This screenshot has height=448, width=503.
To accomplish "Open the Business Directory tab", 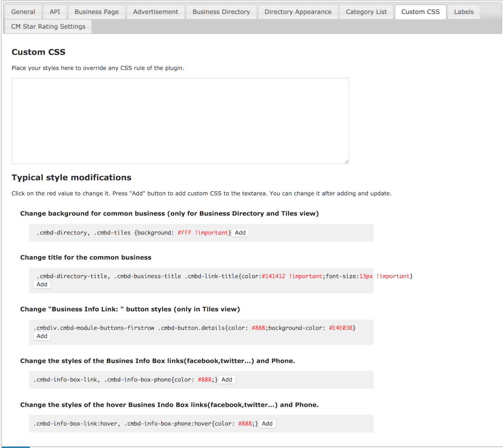I will (x=221, y=12).
